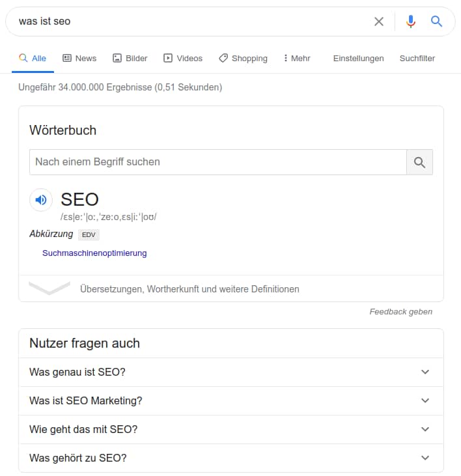
Task: Play SEO pronunciation with speaker icon
Action: [x=41, y=200]
